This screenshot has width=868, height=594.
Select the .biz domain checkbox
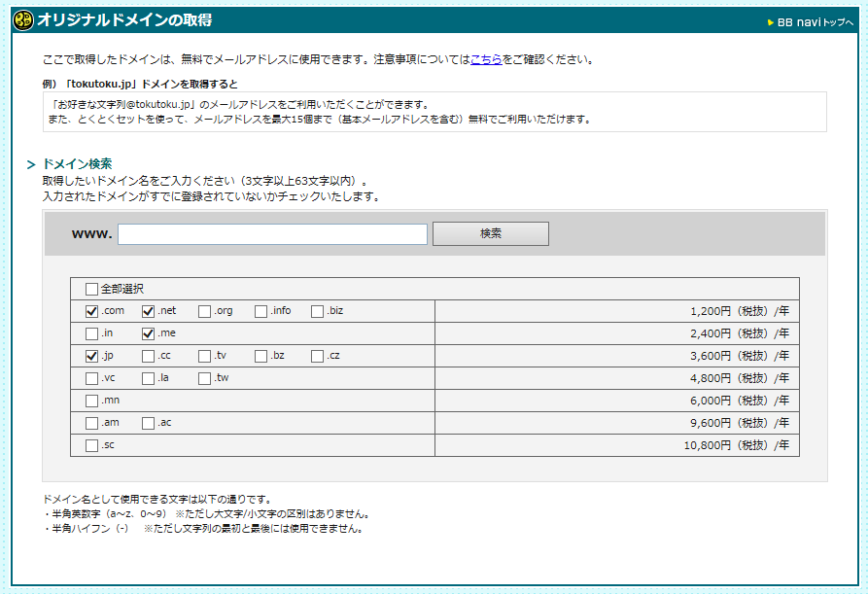point(317,311)
